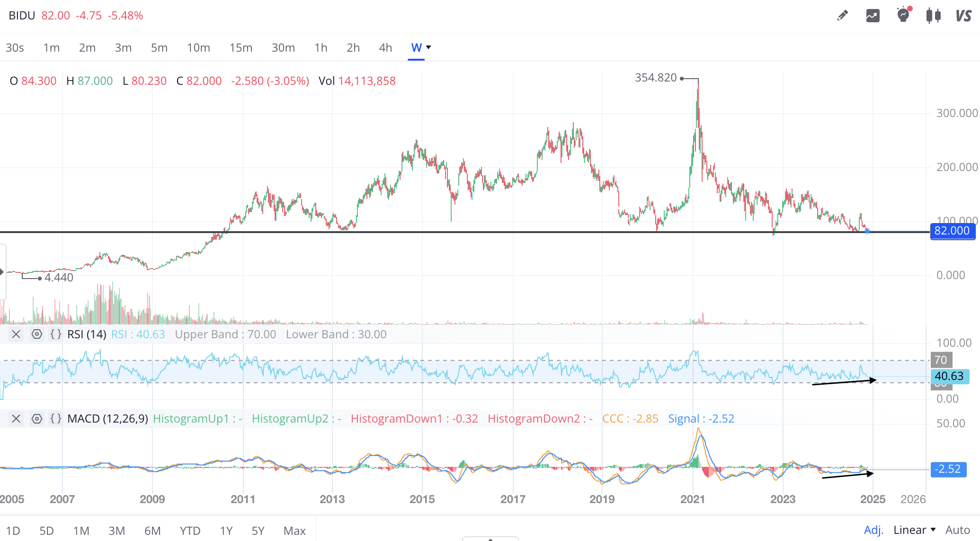Click the 4.440 low price marker

tap(59, 278)
